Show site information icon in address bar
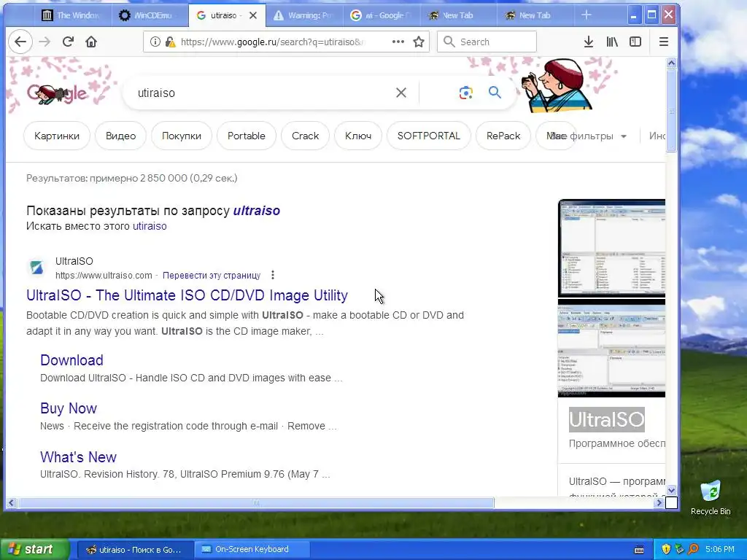747x560 pixels. pyautogui.click(x=155, y=42)
